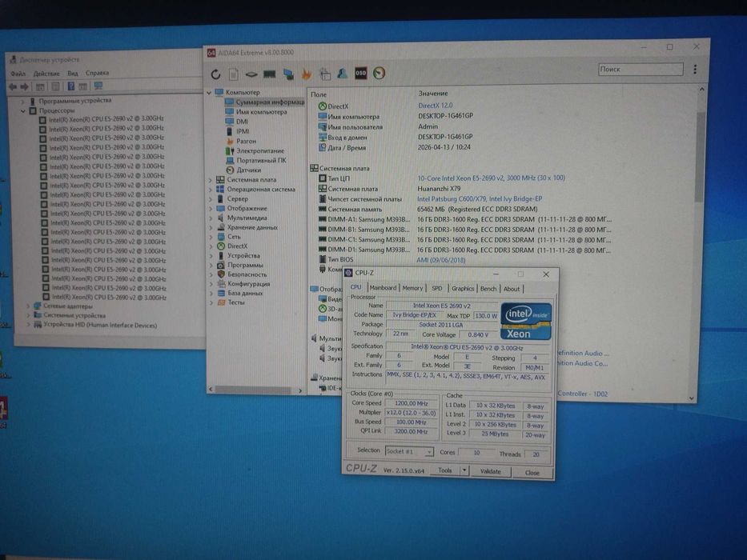Click the CPU-Z Close button
Image resolution: width=747 pixels, height=560 pixels.
click(532, 473)
